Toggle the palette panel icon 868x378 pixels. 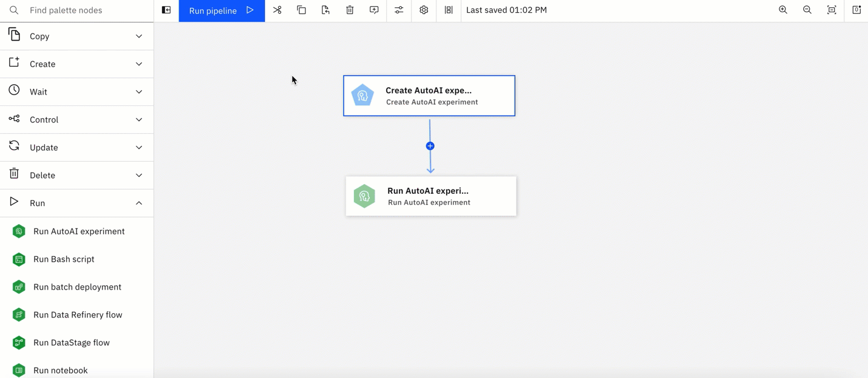pos(166,10)
